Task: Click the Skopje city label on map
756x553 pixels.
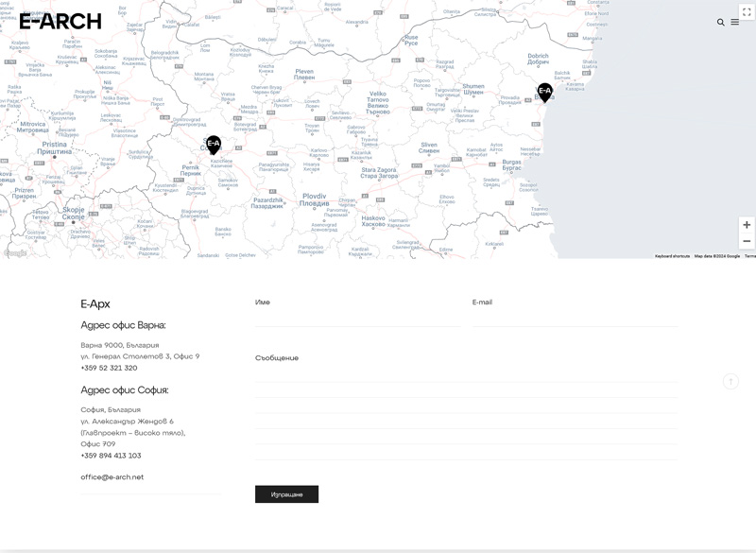Action: click(x=74, y=213)
